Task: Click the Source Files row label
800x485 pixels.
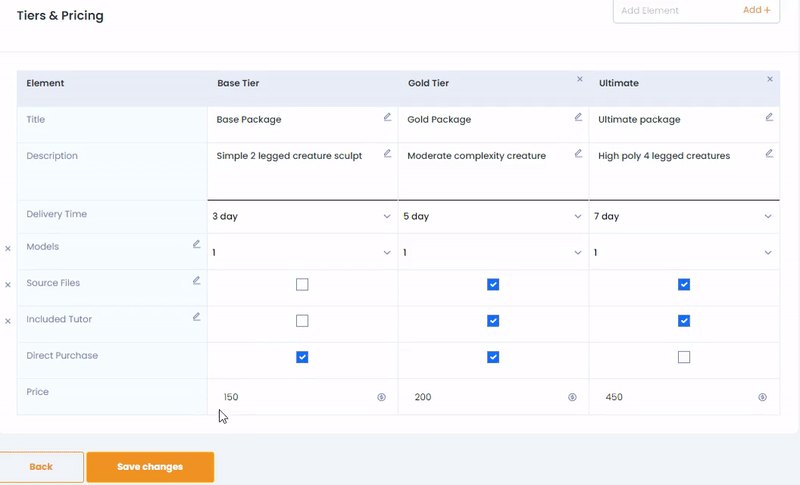Action: click(x=53, y=283)
